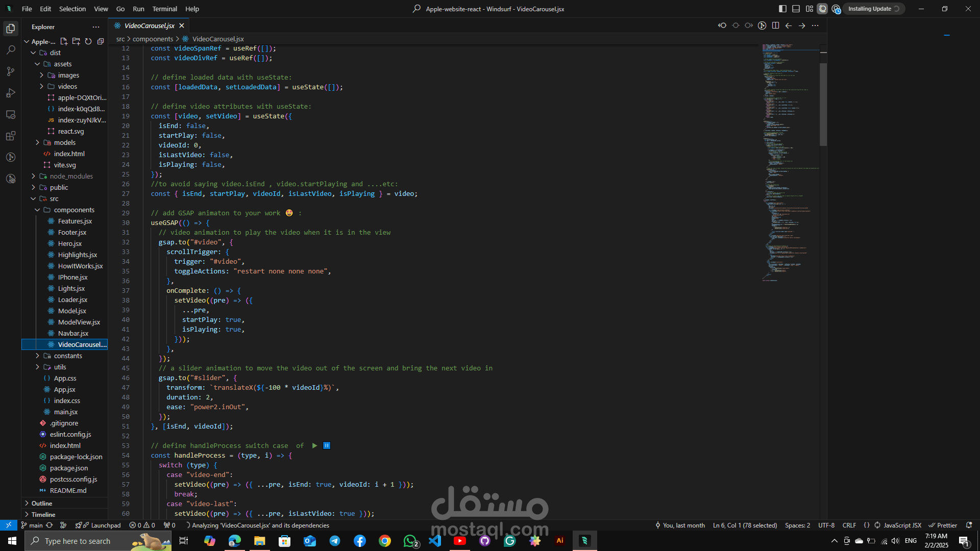The width and height of the screenshot is (980, 551).
Task: Expand the node_modules folder
Action: point(71,176)
